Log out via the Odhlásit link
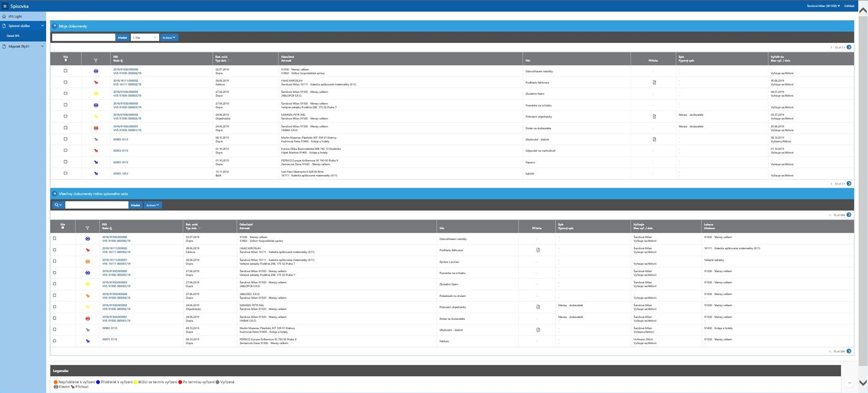Image resolution: width=868 pixels, height=393 pixels. (x=849, y=6)
